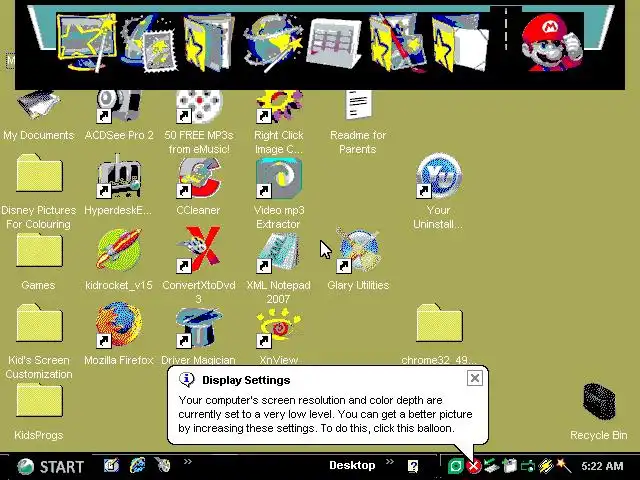Screen dimensions: 640x480
Task: Open Disney Pictures For Colouring folder
Action: coord(39,173)
